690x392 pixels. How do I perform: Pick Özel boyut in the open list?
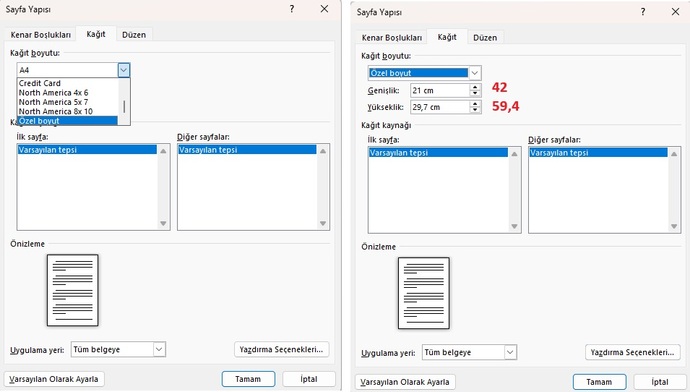[x=67, y=121]
